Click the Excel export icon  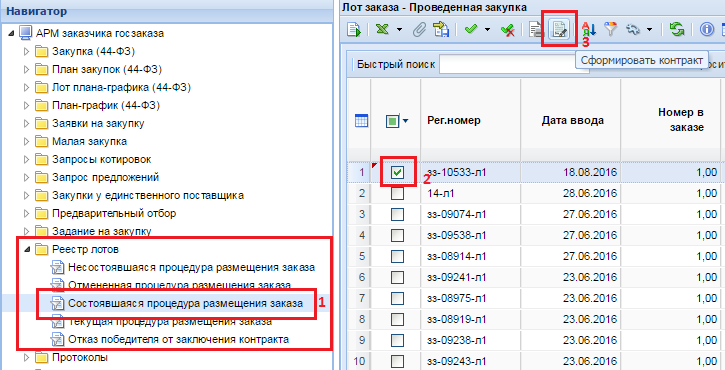coord(382,30)
